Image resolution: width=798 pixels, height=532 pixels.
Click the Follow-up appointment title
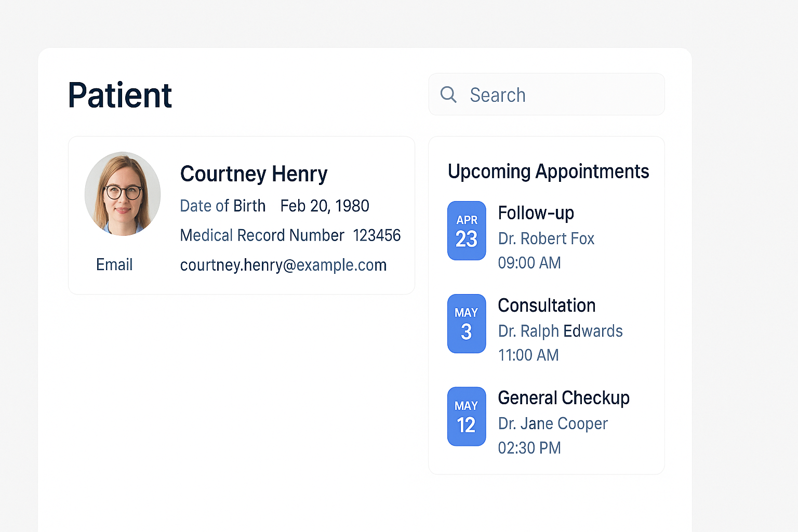[536, 213]
